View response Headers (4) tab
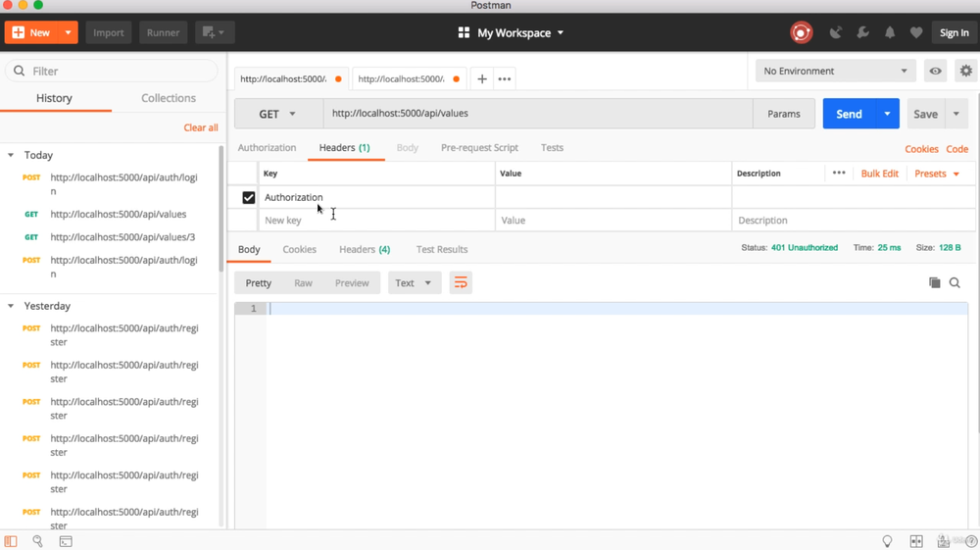 tap(365, 249)
